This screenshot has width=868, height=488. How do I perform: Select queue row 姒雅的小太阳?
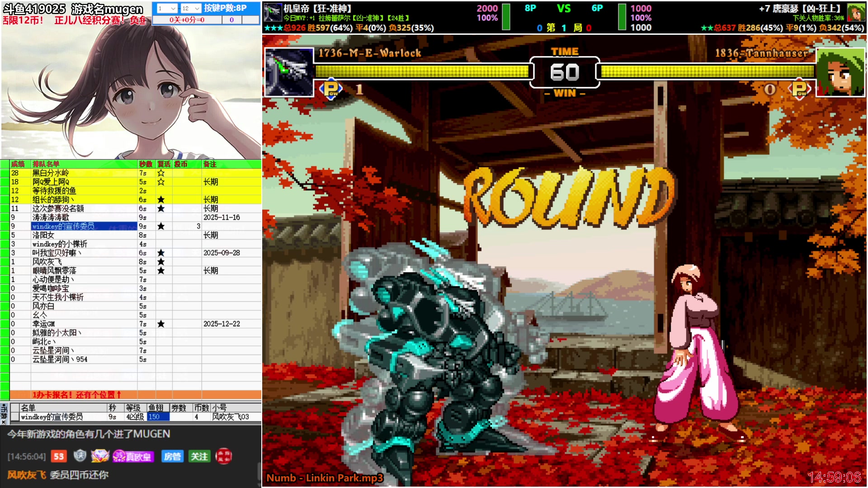click(x=136, y=333)
